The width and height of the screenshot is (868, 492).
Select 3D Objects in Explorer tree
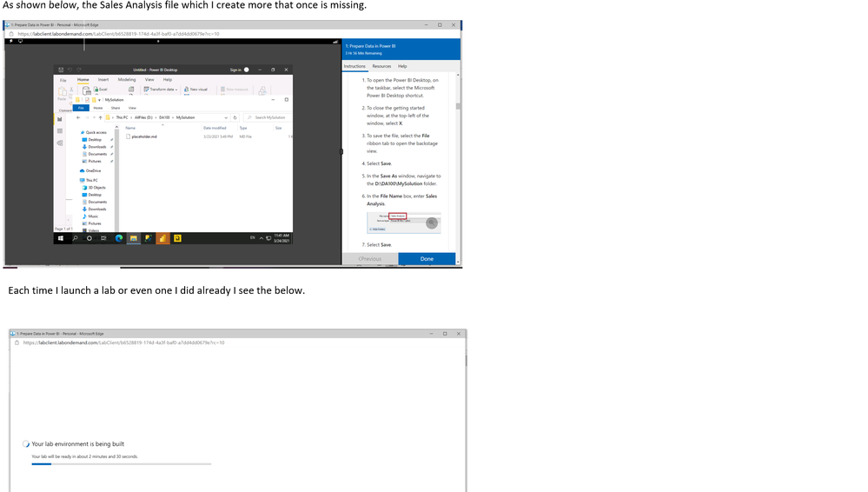click(94, 187)
